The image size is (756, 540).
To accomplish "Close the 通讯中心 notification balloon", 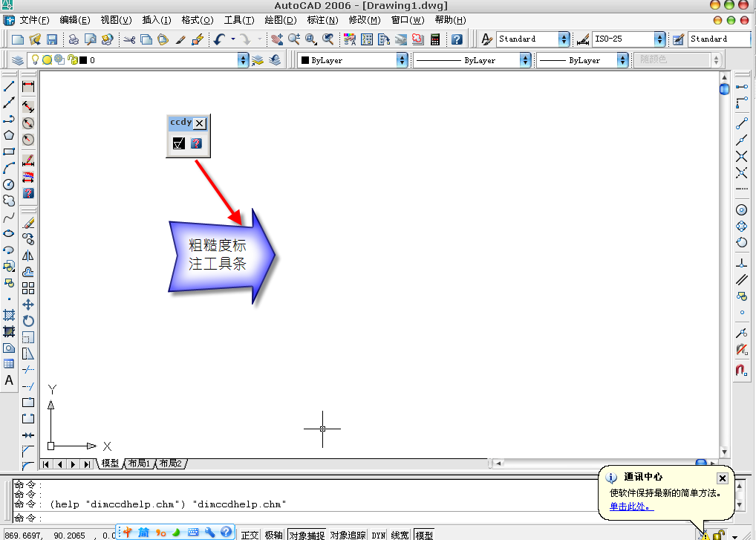I will point(722,478).
